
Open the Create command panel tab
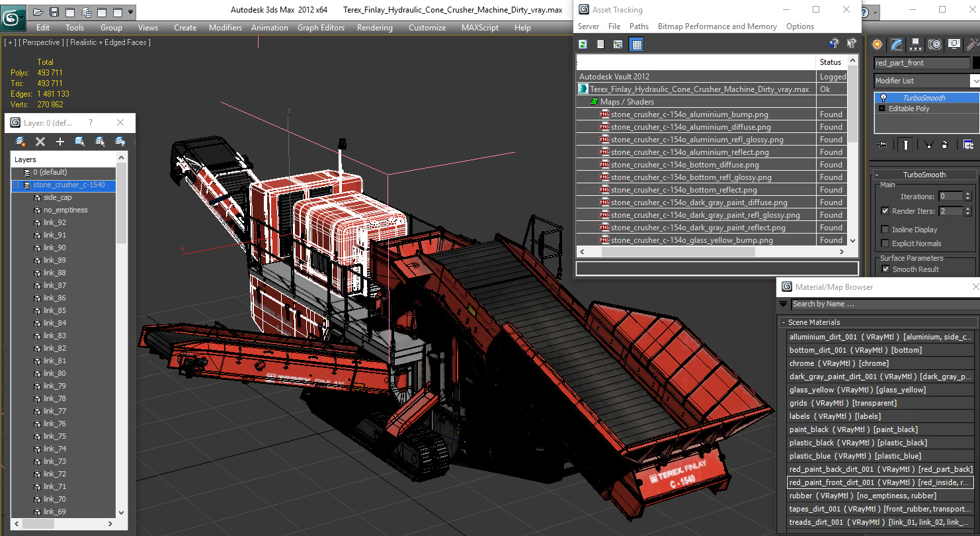[877, 44]
